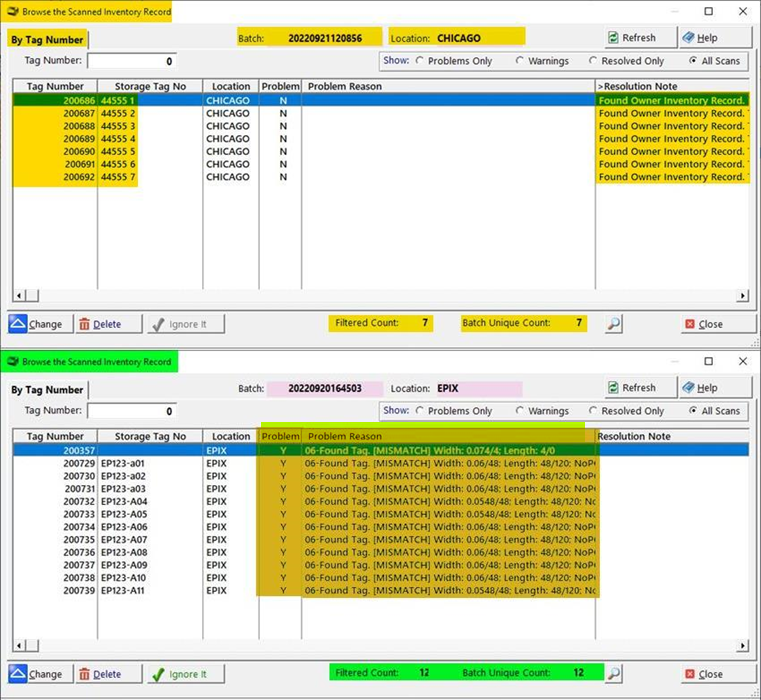Image resolution: width=761 pixels, height=700 pixels.
Task: Click the green-check Ignore It button
Action: click(186, 674)
